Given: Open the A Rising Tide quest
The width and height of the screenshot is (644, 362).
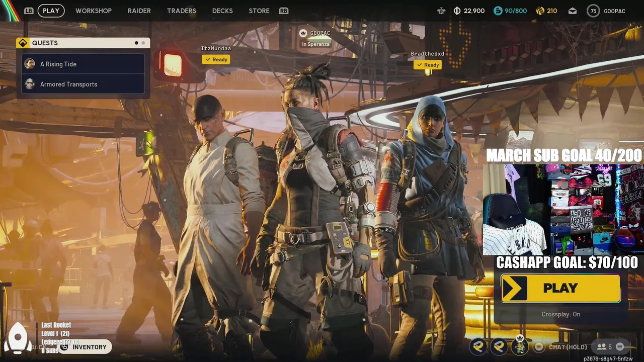Looking at the screenshot, I should [x=83, y=64].
